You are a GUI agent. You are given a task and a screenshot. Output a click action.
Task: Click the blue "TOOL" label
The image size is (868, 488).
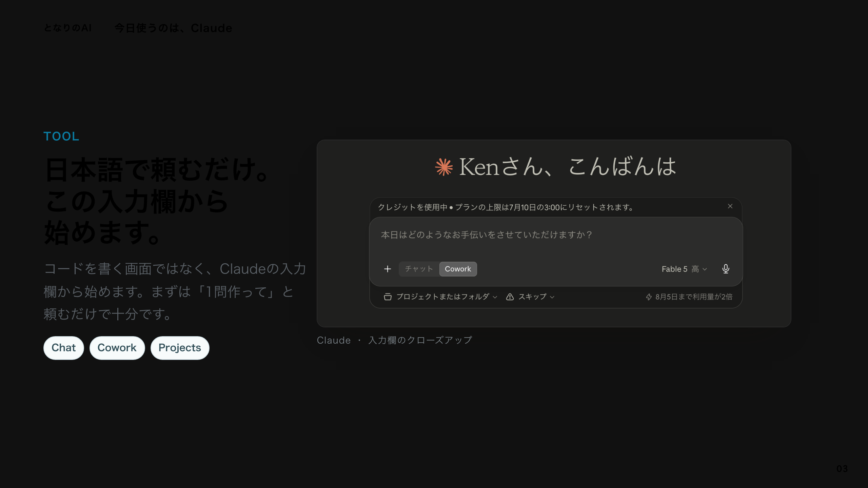[61, 137]
